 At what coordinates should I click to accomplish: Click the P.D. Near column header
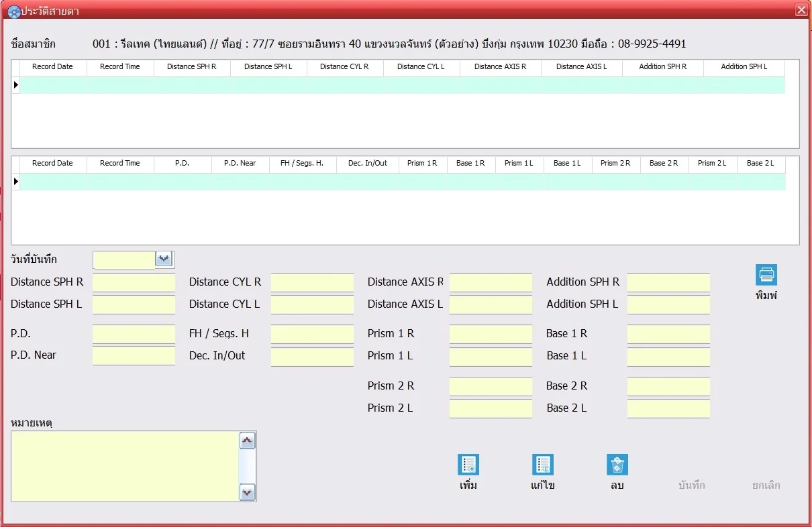[240, 164]
